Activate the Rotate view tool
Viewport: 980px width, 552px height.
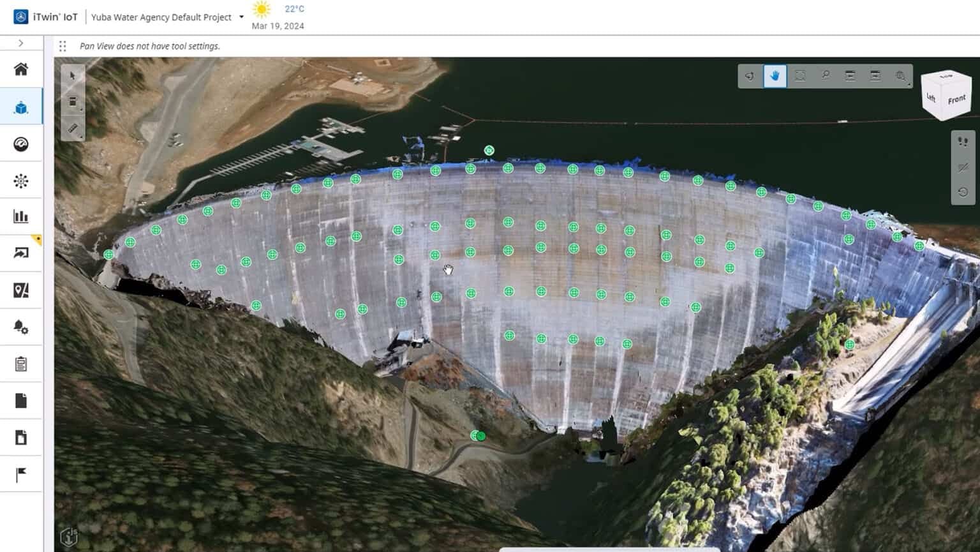[750, 76]
